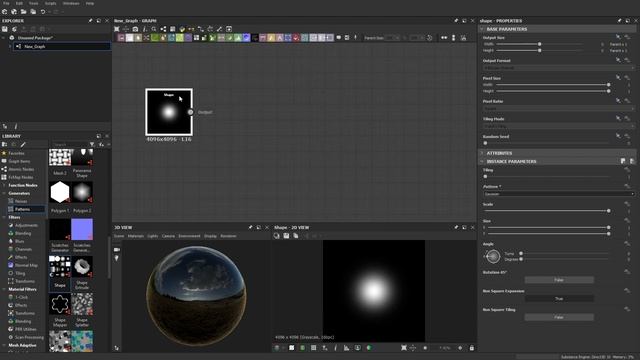This screenshot has width=640, height=360.
Task: Open the Tools menu
Action: click(33, 3)
